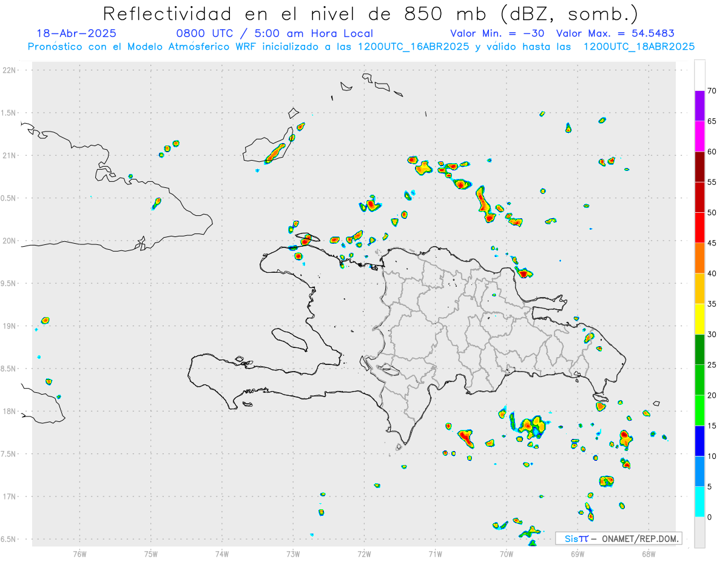The width and height of the screenshot is (728, 562).
Task: Click the '75W' longitude label
Action: pyautogui.click(x=151, y=554)
